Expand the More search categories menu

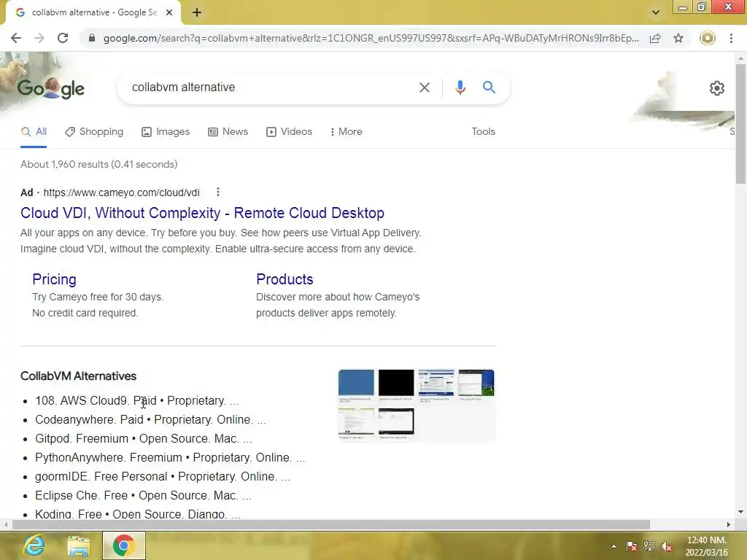click(x=347, y=132)
